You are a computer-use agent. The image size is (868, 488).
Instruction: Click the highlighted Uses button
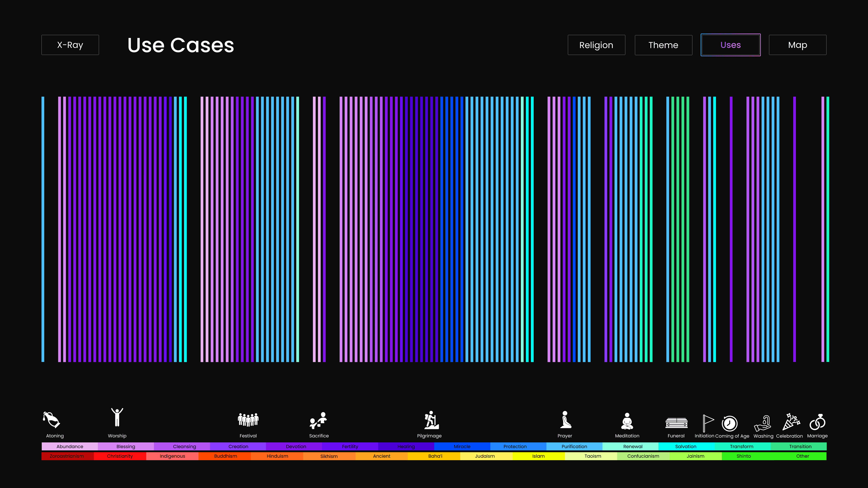tap(730, 45)
